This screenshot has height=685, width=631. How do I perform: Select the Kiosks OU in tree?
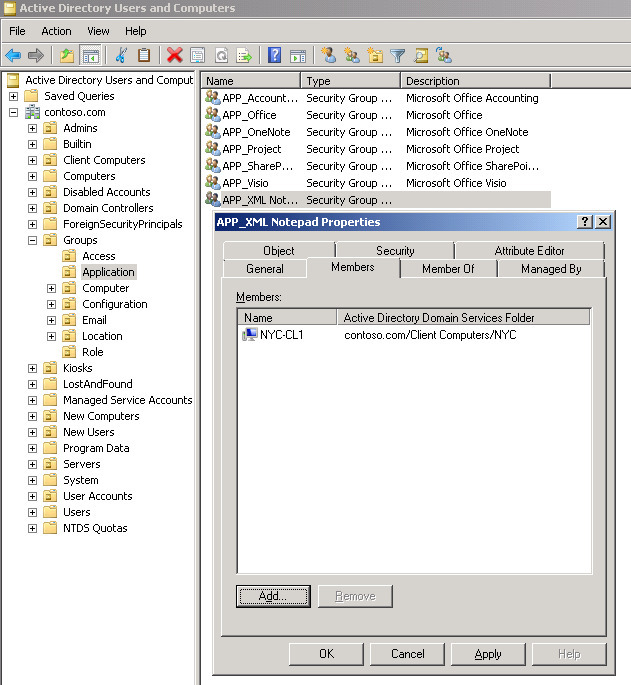point(78,368)
